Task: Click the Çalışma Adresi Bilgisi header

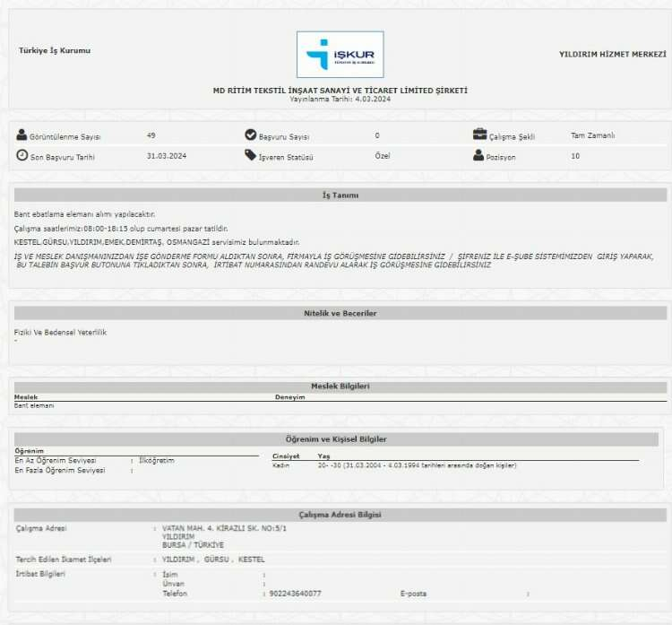Action: click(x=340, y=515)
